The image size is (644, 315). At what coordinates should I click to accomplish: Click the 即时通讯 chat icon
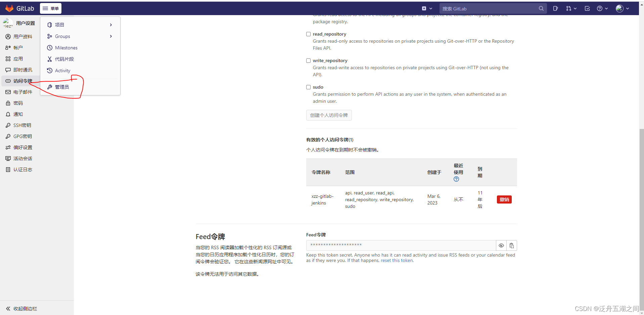8,70
